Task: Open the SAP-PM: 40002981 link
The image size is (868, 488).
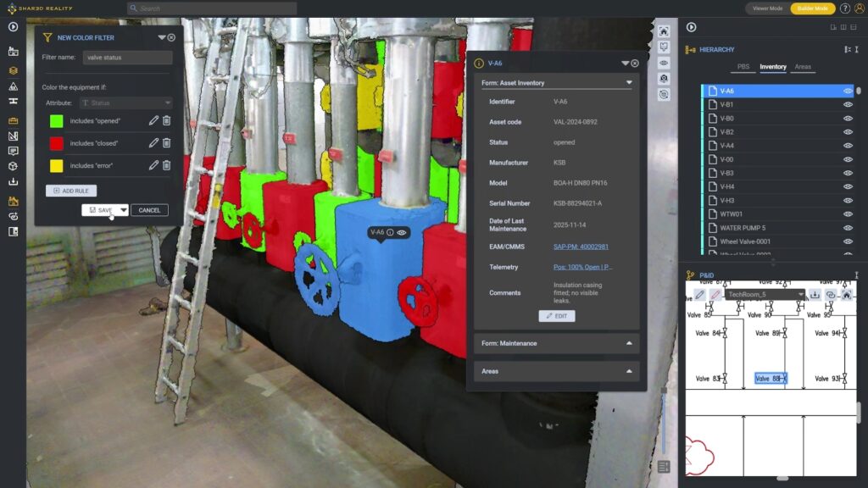Action: 581,247
